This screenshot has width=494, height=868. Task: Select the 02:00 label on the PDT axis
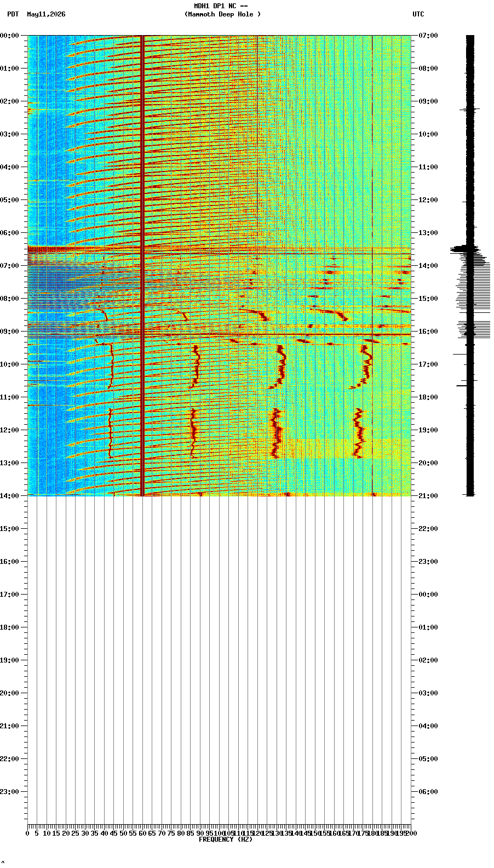click(9, 101)
